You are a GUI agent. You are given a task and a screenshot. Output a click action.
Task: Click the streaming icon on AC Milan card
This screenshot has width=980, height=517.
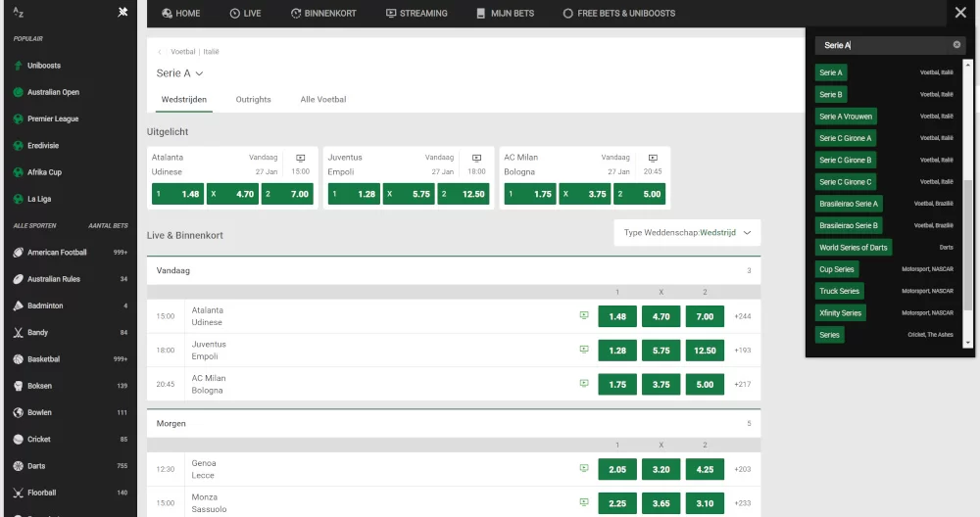(x=653, y=158)
